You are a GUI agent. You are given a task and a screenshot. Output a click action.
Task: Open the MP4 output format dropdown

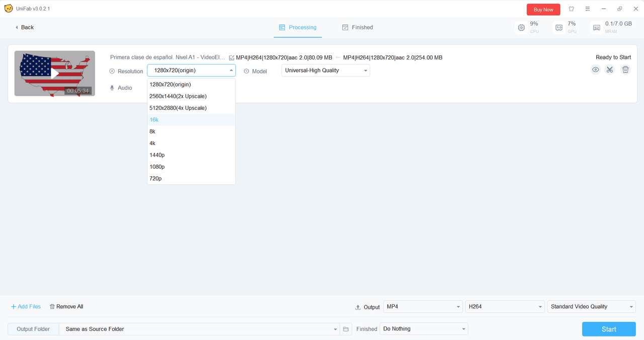coord(423,306)
